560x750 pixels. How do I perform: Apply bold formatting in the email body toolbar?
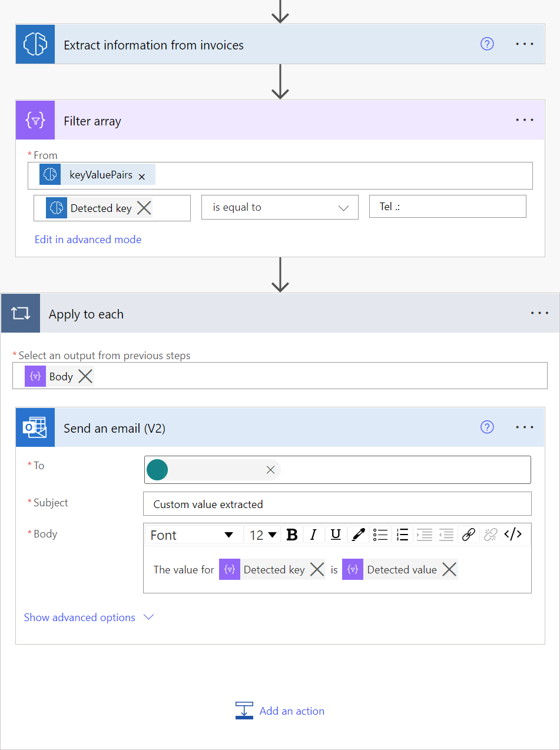(x=292, y=535)
